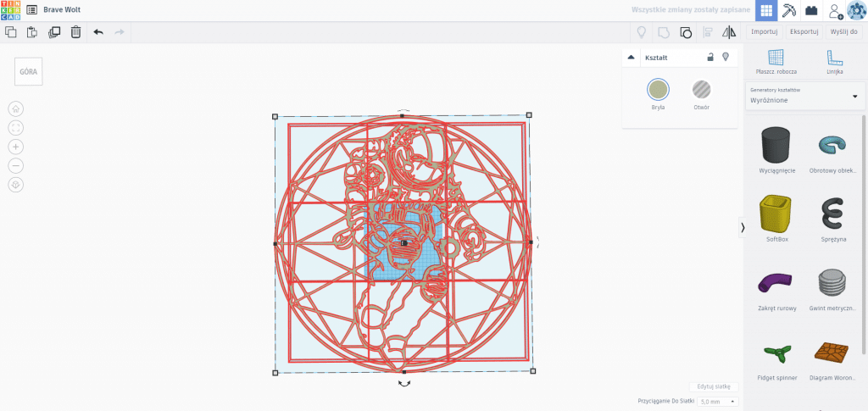Open the Bricks mode icon
The height and width of the screenshot is (411, 868).
(x=811, y=10)
